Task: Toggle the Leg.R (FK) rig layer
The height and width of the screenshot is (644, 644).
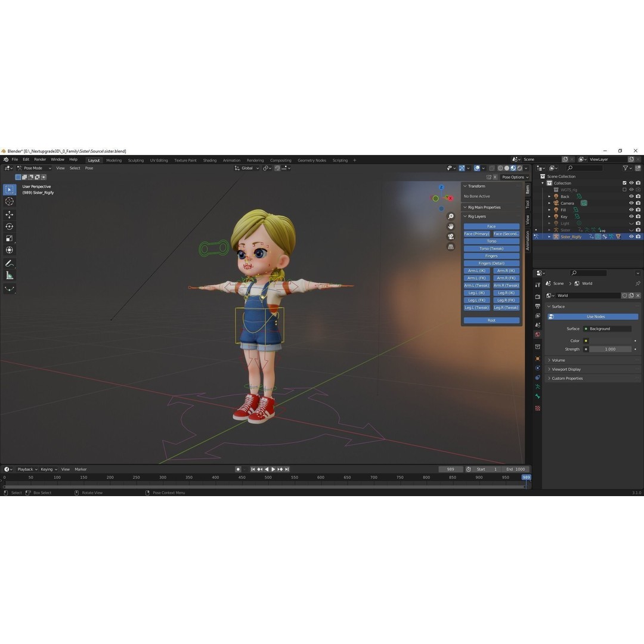Action: (x=506, y=300)
